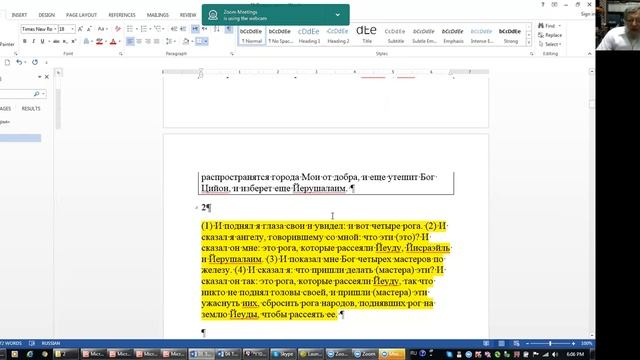Open the INSERT ribbon tab
This screenshot has height=360, width=640.
click(19, 15)
